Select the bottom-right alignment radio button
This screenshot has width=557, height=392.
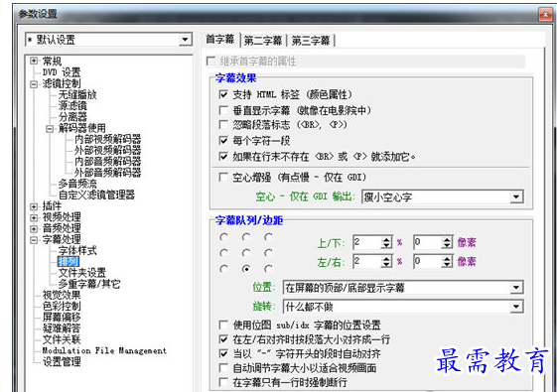(x=268, y=269)
